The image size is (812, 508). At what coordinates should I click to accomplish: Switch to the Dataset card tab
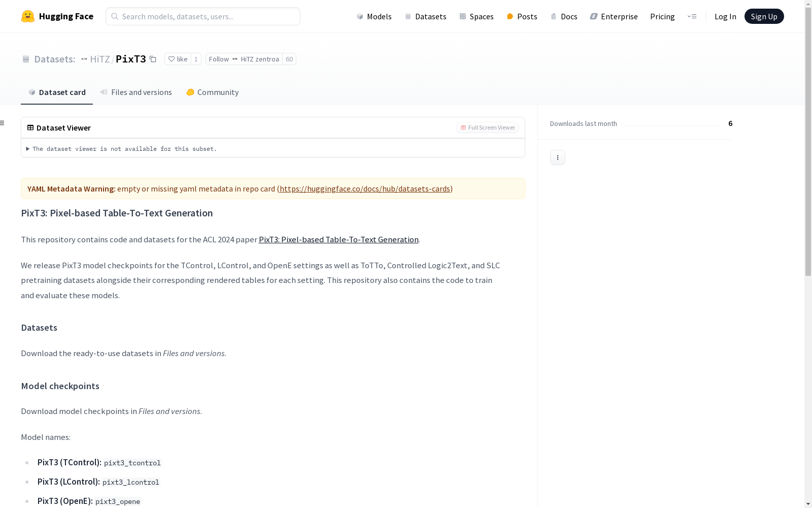click(x=57, y=92)
